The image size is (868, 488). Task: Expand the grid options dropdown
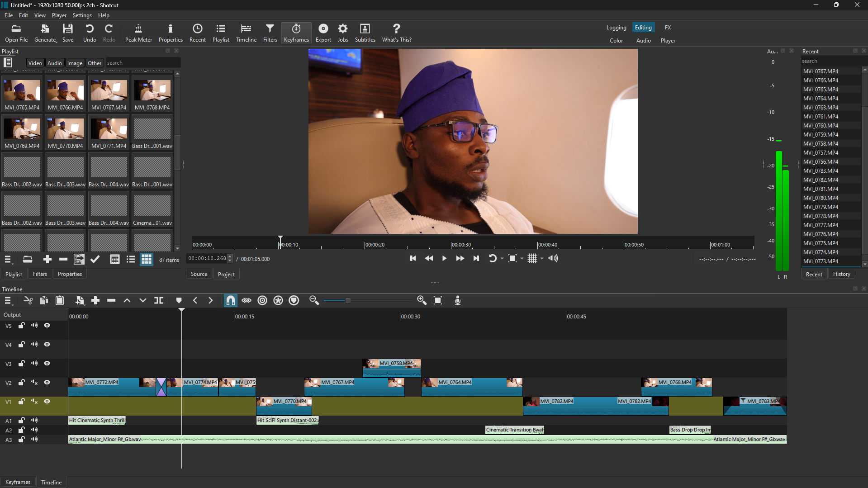[542, 258]
